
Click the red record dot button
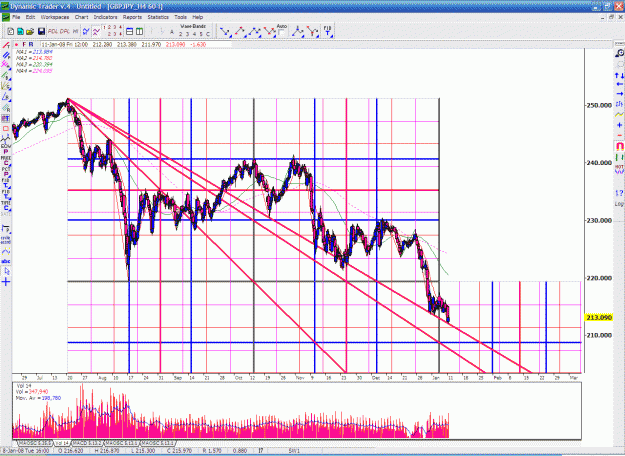tap(16, 45)
